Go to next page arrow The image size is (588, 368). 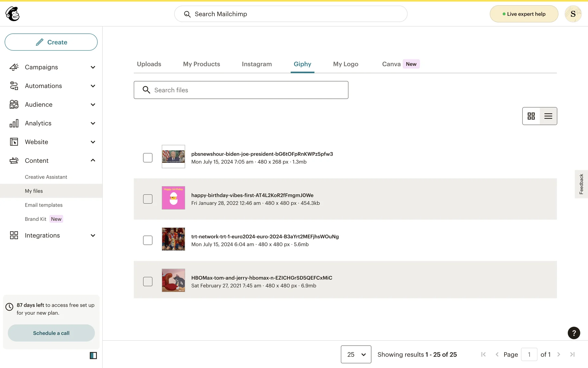click(x=559, y=355)
